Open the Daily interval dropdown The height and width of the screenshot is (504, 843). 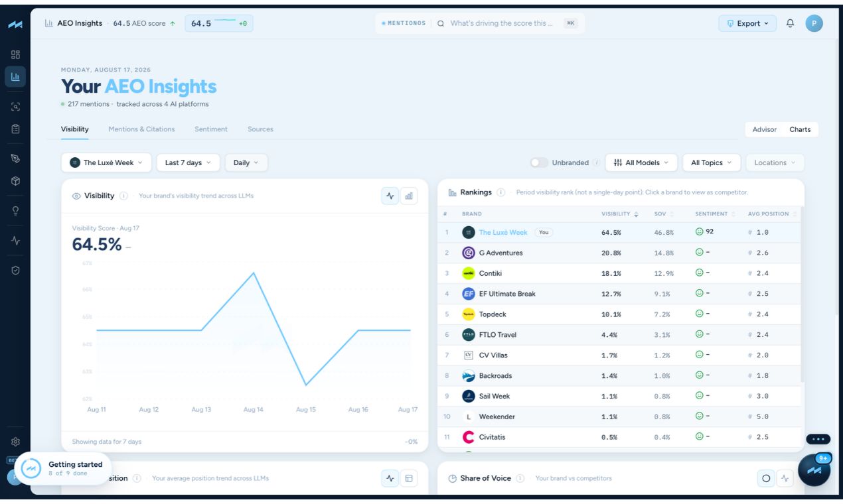pyautogui.click(x=246, y=162)
